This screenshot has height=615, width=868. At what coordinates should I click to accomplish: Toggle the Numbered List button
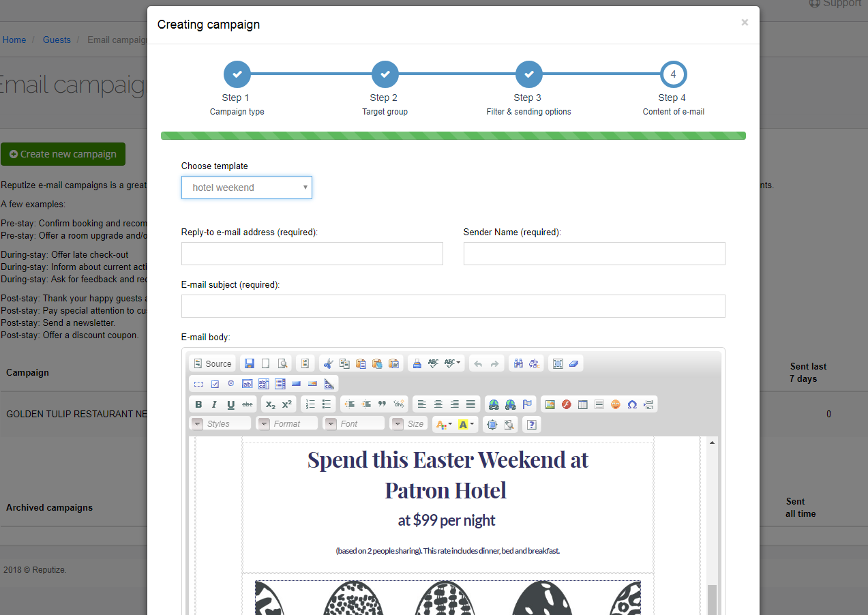310,404
